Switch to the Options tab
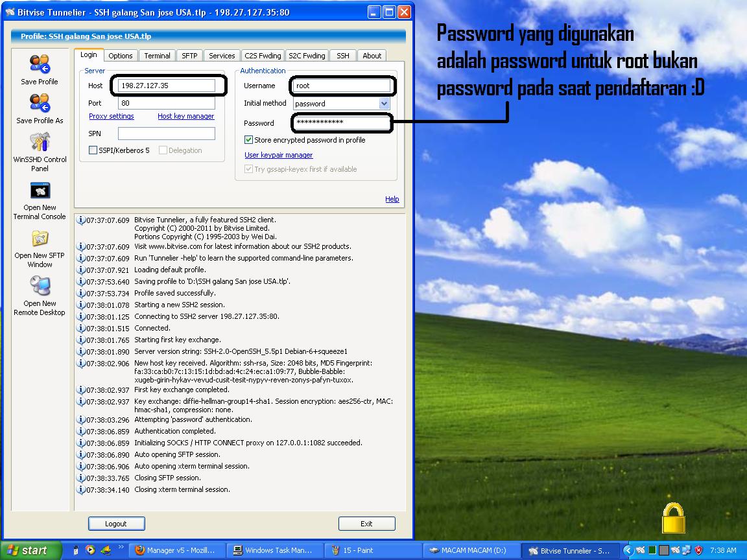The image size is (747, 560). tap(121, 56)
